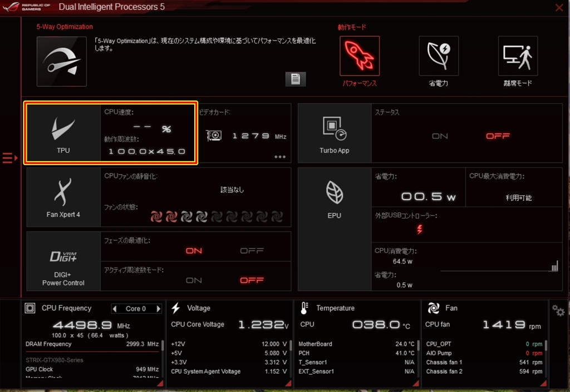
Task: Click the 100.0x45.0 operating frequency value
Action: (147, 151)
